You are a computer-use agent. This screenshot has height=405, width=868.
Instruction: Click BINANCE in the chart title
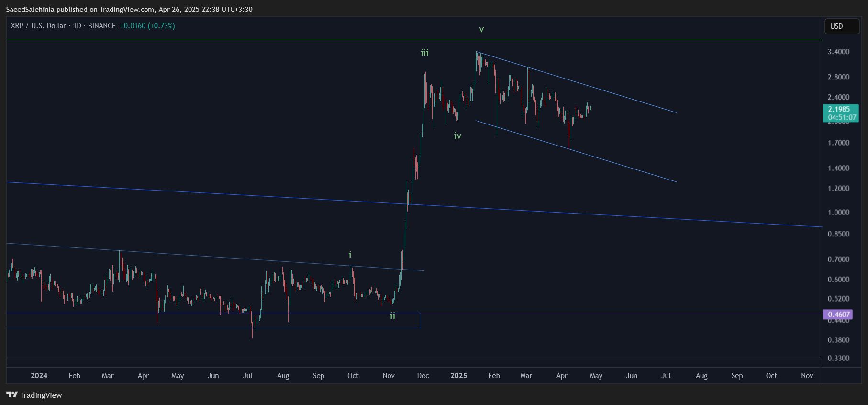[x=102, y=26]
